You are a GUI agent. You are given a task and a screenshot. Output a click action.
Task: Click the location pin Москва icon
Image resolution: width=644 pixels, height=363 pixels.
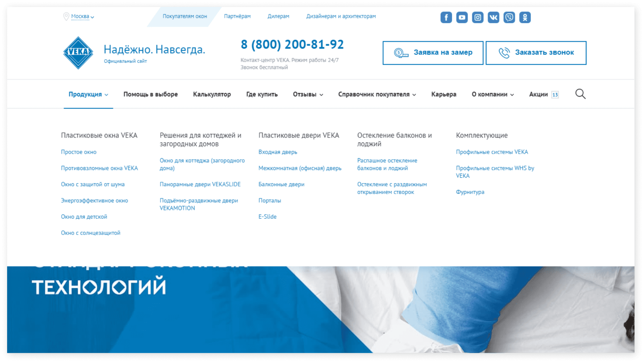[x=65, y=16]
